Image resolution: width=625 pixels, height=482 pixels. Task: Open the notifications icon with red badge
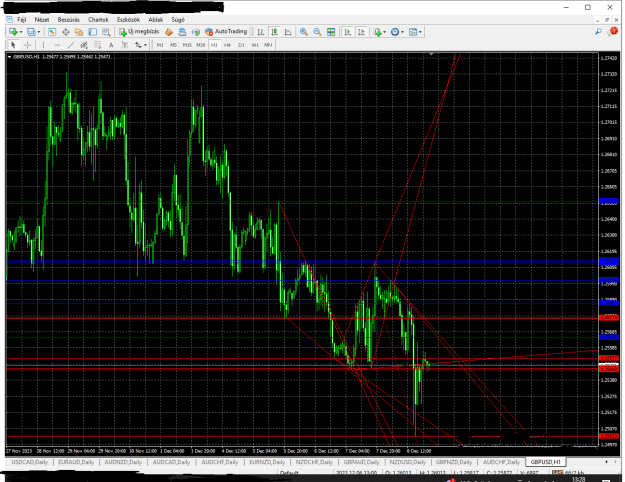[613, 31]
